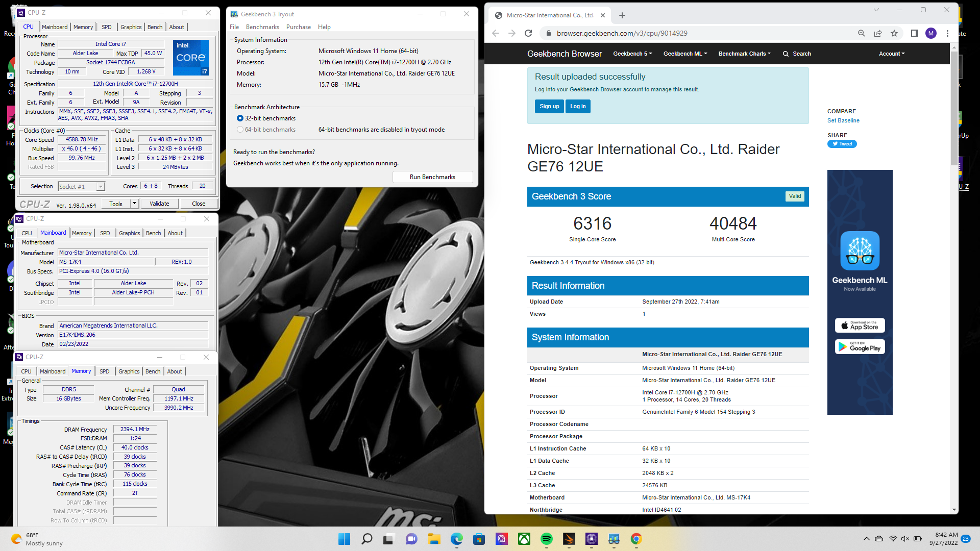Screen dimensions: 980x551
Task: Open Graphics tab in Mainboard CPU-Z window
Action: click(130, 233)
